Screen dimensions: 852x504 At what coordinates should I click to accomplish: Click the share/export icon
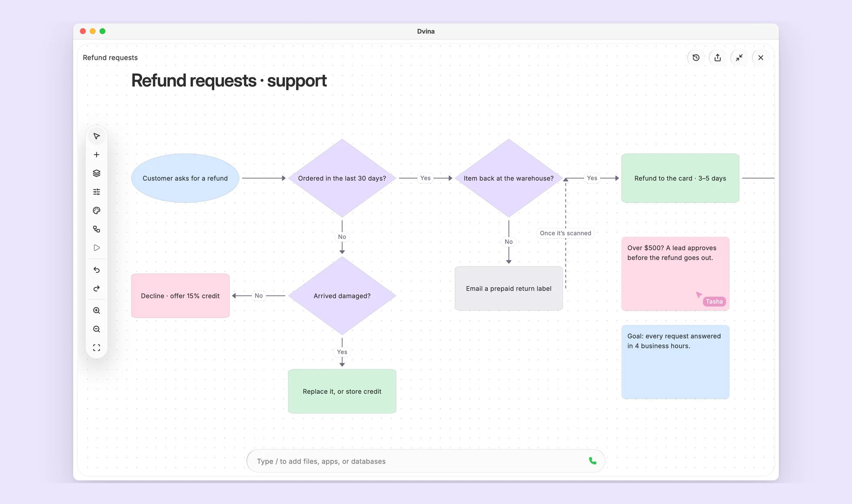tap(718, 57)
